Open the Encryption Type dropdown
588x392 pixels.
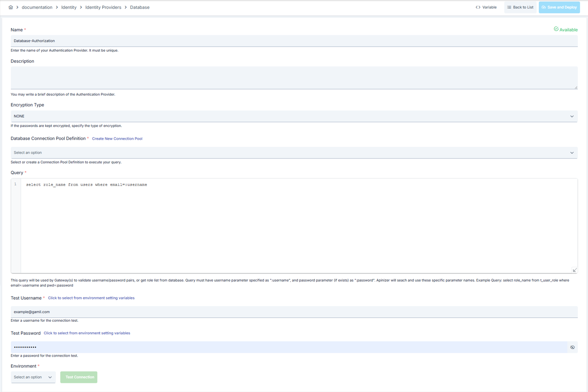pyautogui.click(x=294, y=116)
